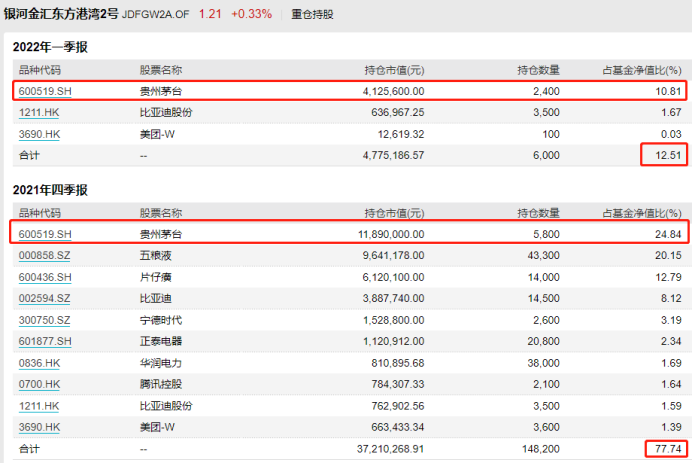Click the 0700.HK stock code link
The width and height of the screenshot is (693, 463).
tap(40, 384)
